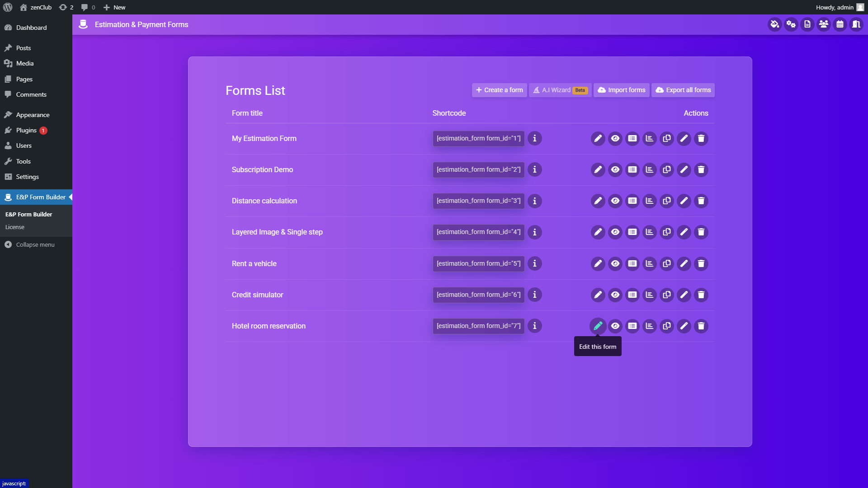Select the My Estimation Form shortcode field

[479, 139]
